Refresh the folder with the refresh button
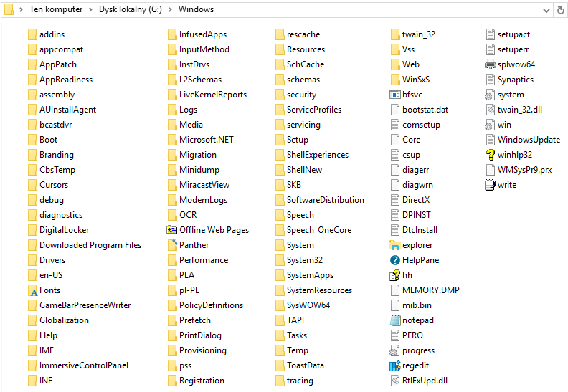This screenshot has width=568, height=392. [x=560, y=10]
